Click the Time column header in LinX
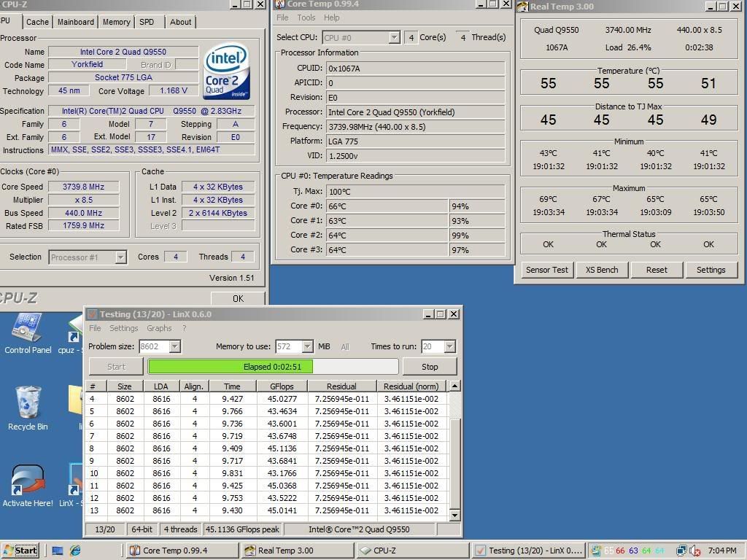Image resolution: width=747 pixels, height=560 pixels. coord(233,386)
